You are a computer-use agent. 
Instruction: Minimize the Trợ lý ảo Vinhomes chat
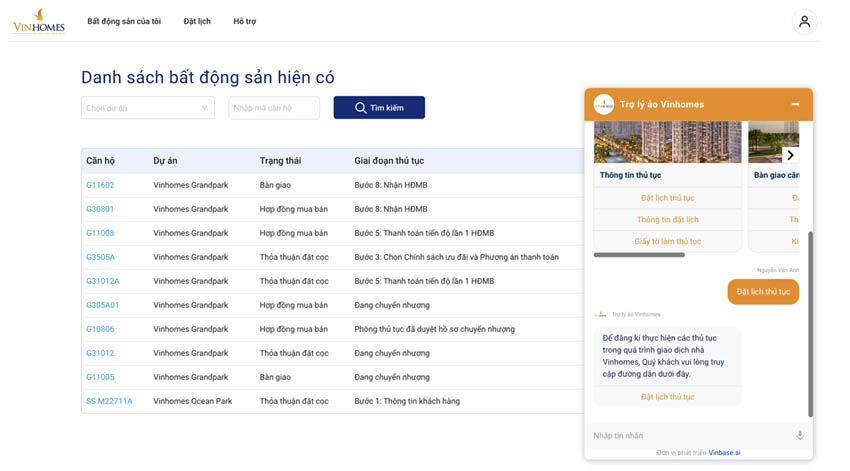click(x=795, y=104)
